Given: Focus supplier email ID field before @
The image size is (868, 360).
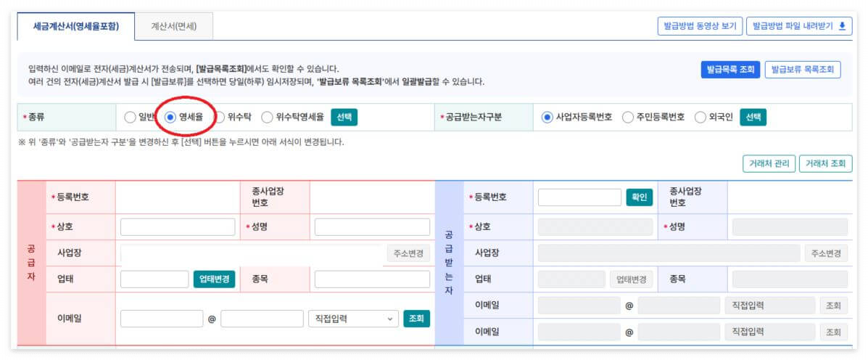Looking at the screenshot, I should pyautogui.click(x=162, y=319).
